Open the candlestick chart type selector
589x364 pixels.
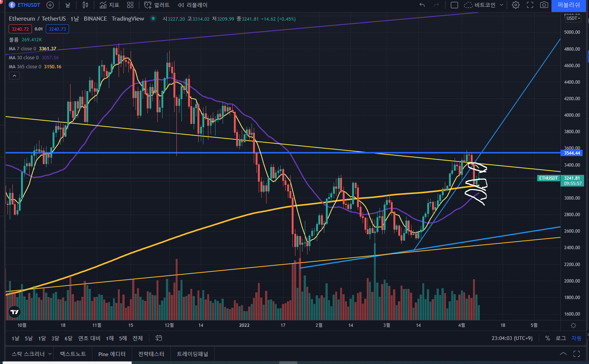pos(85,5)
